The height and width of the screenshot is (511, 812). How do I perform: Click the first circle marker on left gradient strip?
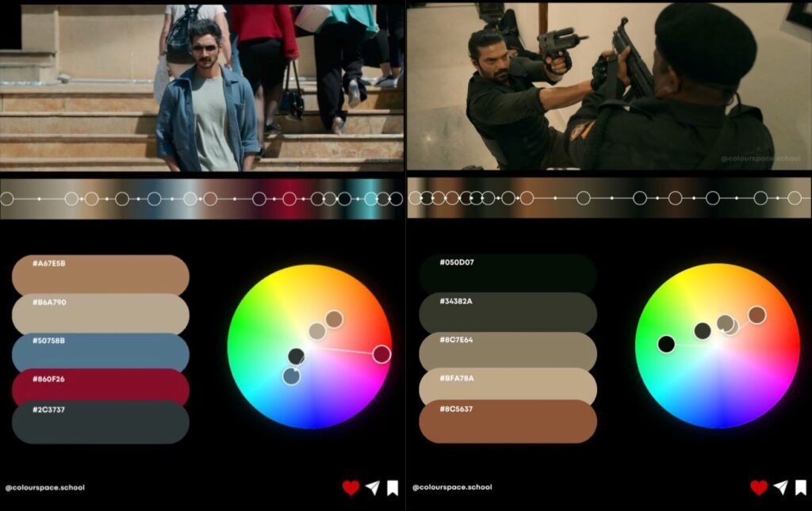[x=7, y=199]
